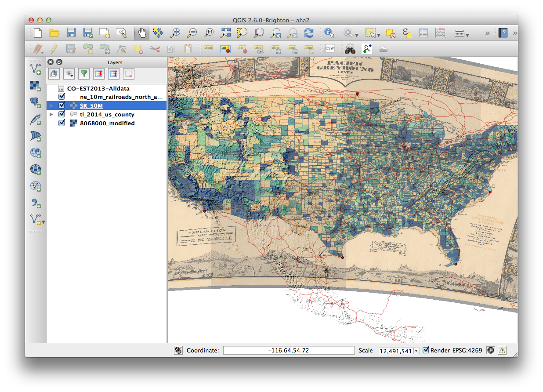The width and height of the screenshot is (543, 392).
Task: Add an MSSQL Spatial layer
Action: [x=36, y=136]
